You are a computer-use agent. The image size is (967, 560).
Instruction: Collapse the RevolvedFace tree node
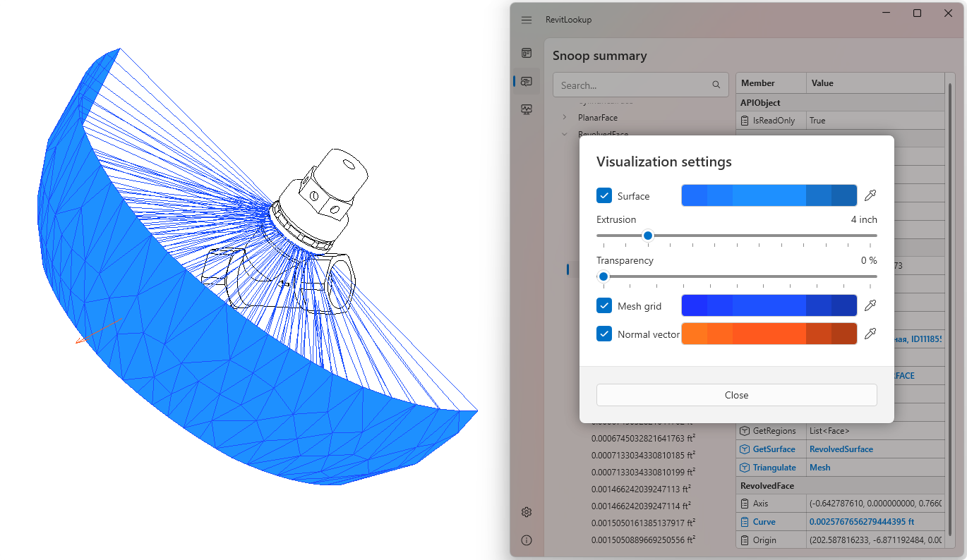point(564,134)
